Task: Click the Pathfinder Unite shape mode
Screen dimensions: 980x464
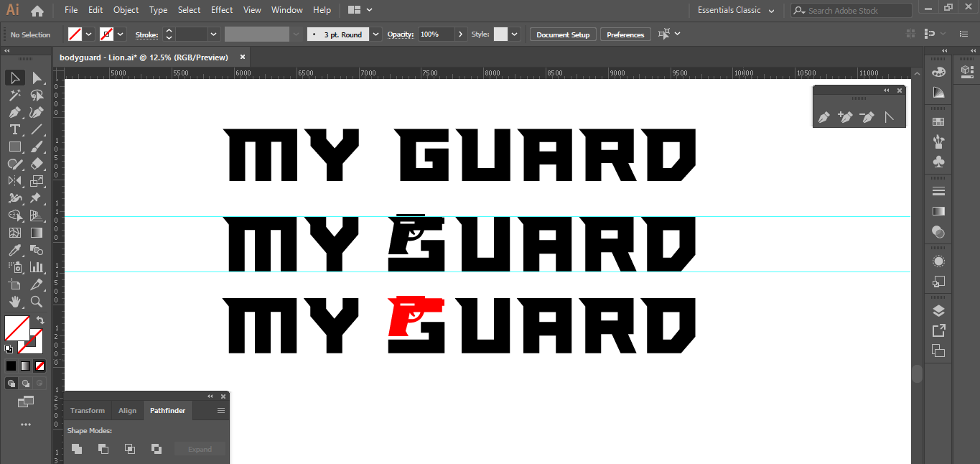Action: (x=77, y=449)
